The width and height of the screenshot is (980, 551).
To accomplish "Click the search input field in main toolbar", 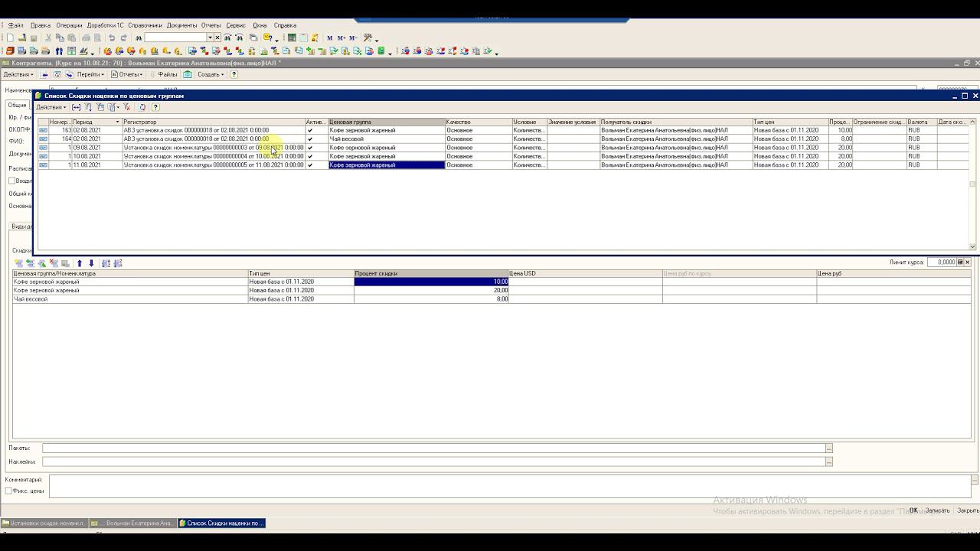I will coord(175,37).
